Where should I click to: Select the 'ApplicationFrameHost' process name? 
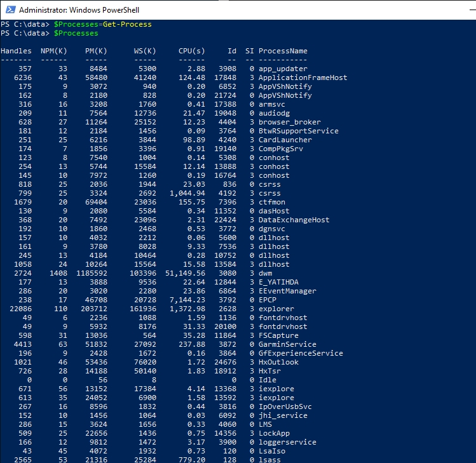303,77
